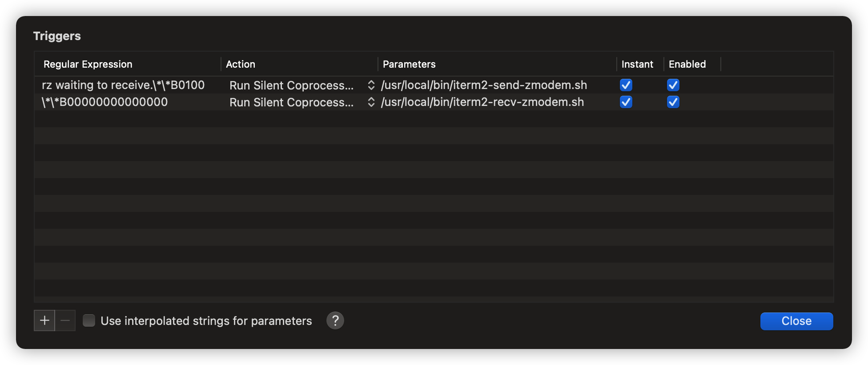This screenshot has width=868, height=365.
Task: Disable Enabled checkbox for recv-zmodem trigger
Action: point(673,102)
